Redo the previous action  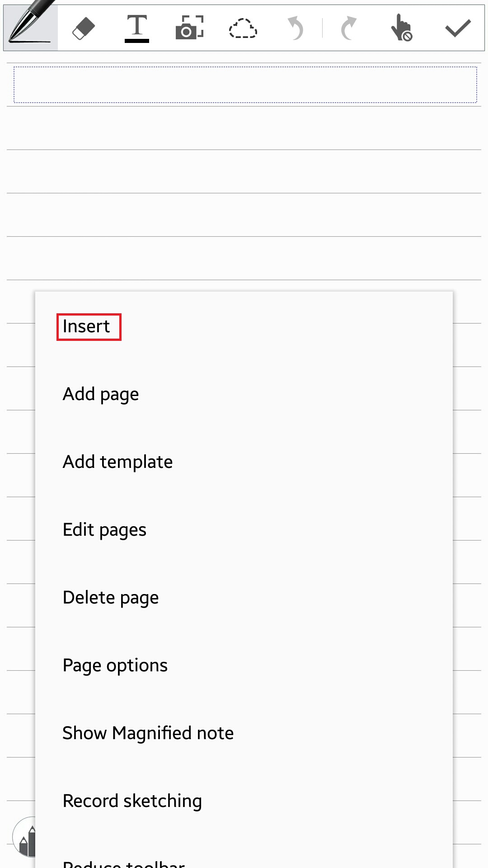coord(349,28)
